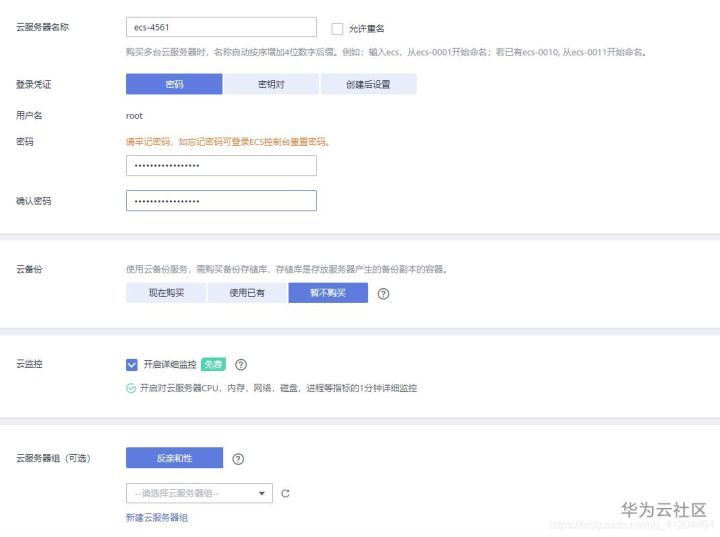This screenshot has height=537, width=720.
Task: Click help icon next to 反亲和性 button
Action: pos(238,458)
